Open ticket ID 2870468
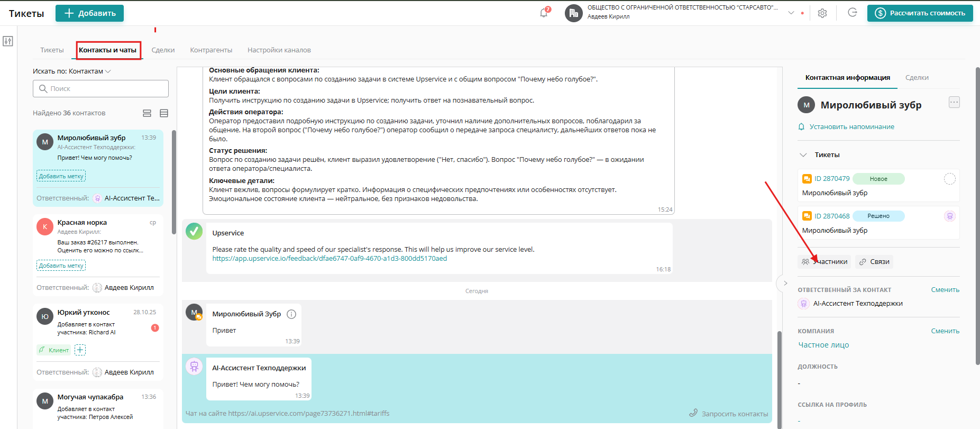The width and height of the screenshot is (980, 429). (832, 216)
